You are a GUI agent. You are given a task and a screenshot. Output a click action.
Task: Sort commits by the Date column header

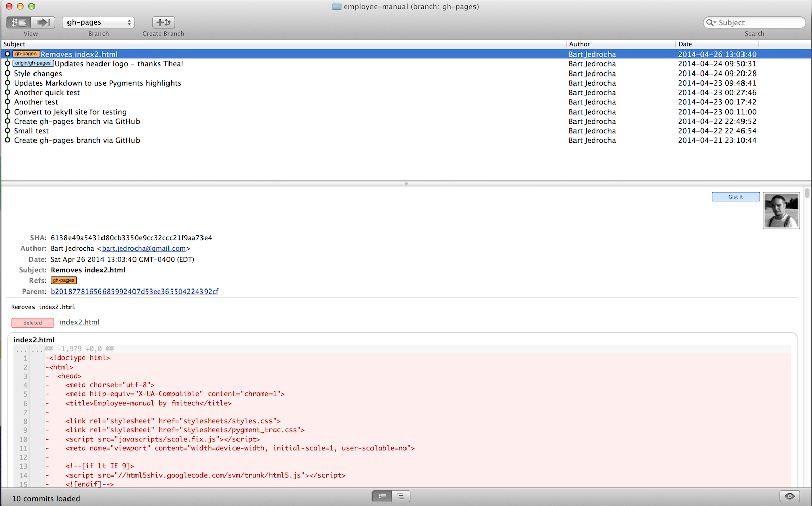coord(685,44)
